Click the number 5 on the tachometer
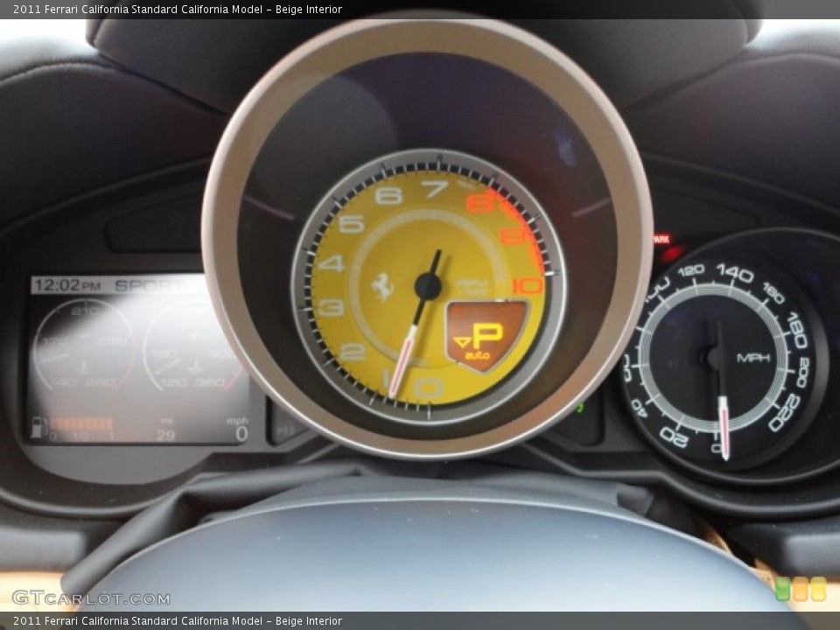This screenshot has height=630, width=840. (x=351, y=223)
